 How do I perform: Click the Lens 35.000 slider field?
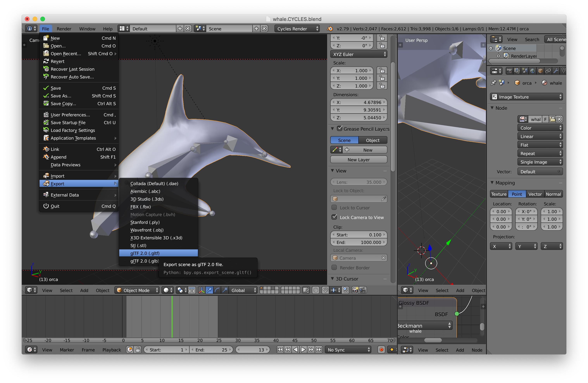click(x=359, y=182)
